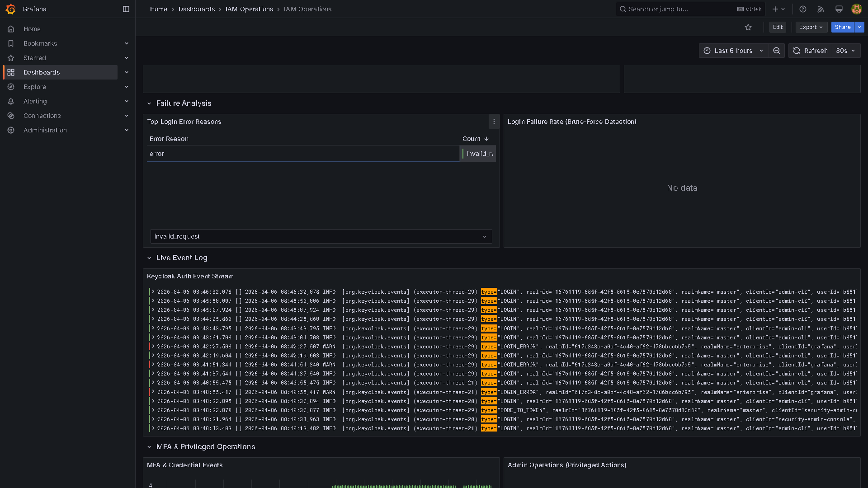Open the news feed icon
Screen dimensions: 868x488
pyautogui.click(x=821, y=9)
